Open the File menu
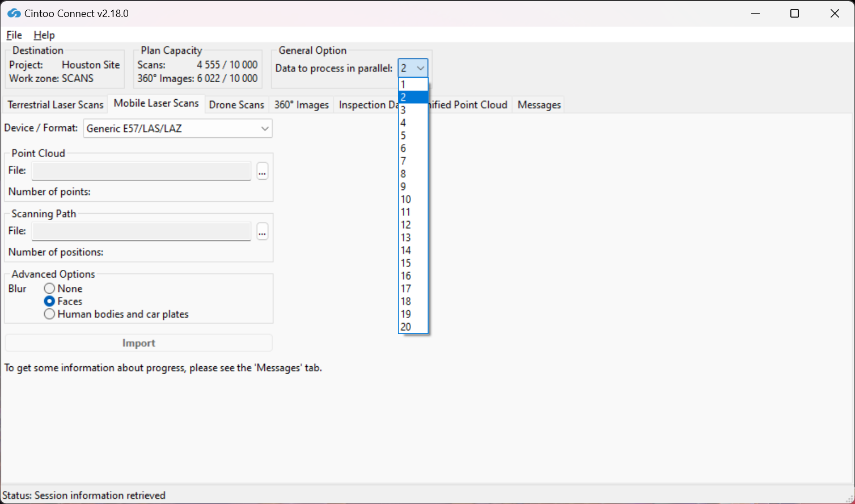The height and width of the screenshot is (504, 855). 14,35
